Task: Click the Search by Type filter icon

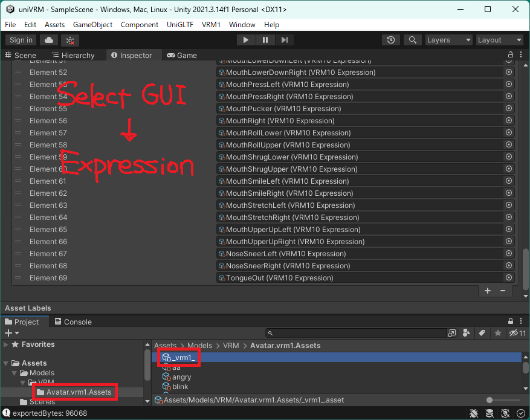Action: click(467, 333)
